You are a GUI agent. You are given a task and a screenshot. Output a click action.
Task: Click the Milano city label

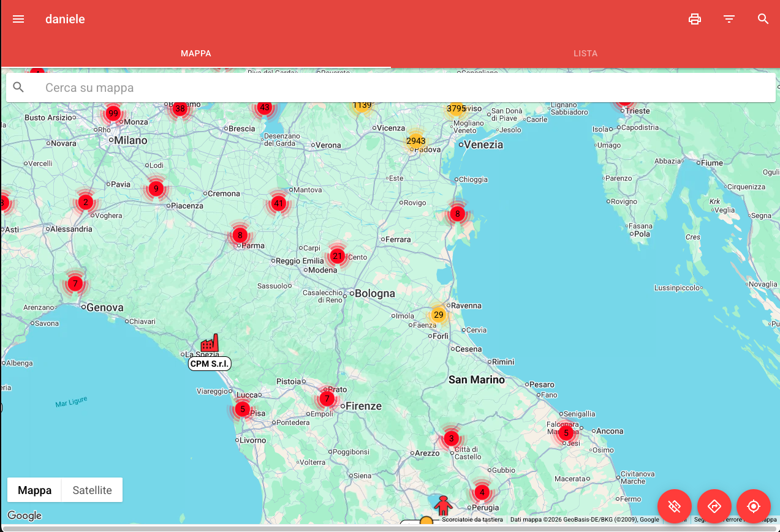(131, 140)
